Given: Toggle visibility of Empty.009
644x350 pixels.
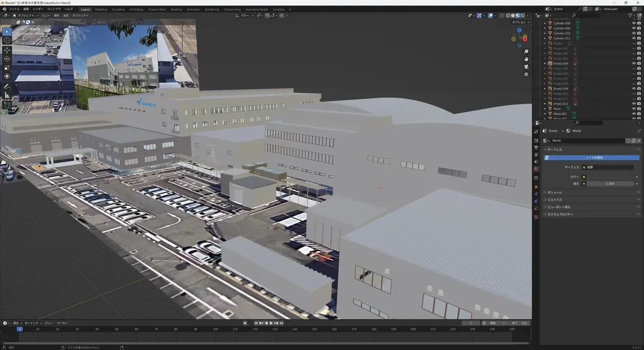Looking at the screenshot, I should 634,89.
